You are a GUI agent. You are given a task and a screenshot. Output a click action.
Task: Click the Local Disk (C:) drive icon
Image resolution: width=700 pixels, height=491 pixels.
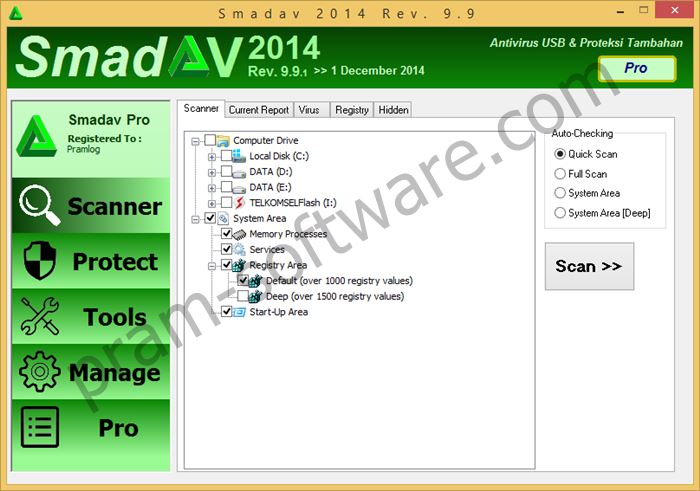coord(239,156)
